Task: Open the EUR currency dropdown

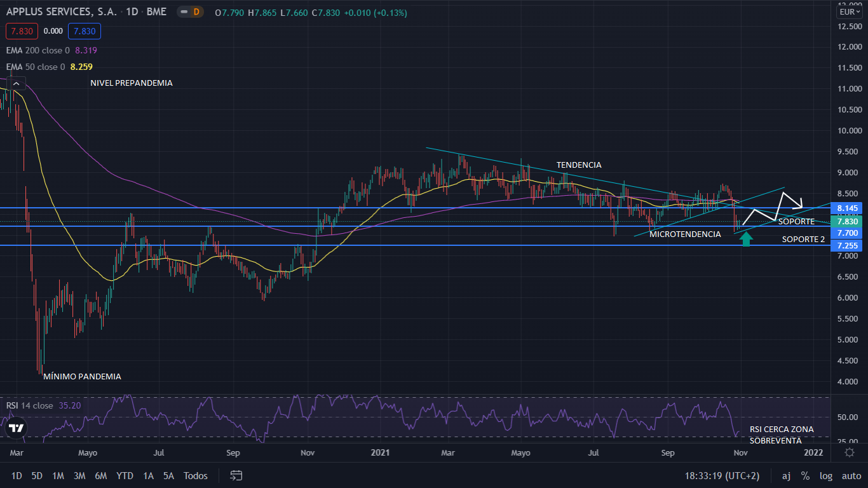Action: [x=848, y=11]
